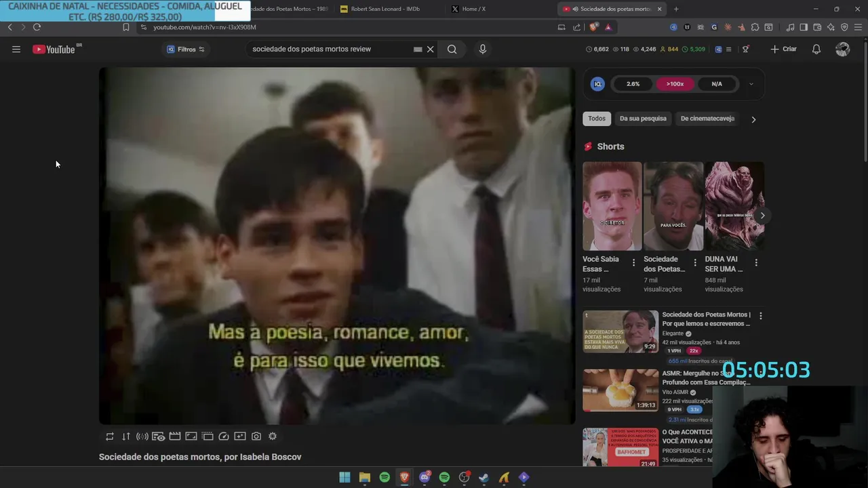The height and width of the screenshot is (488, 868).
Task: Click the vidIQ logo in stats panel
Action: pyautogui.click(x=597, y=84)
